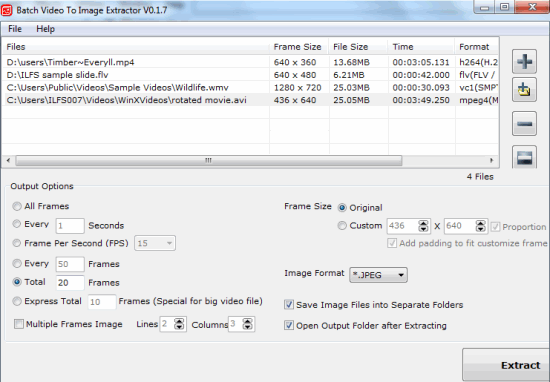Click horizontal scrollbar left arrow
Viewport: 550px width, 382px height.
point(8,160)
